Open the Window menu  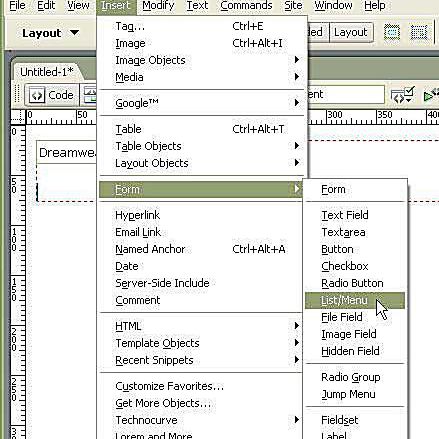click(333, 6)
